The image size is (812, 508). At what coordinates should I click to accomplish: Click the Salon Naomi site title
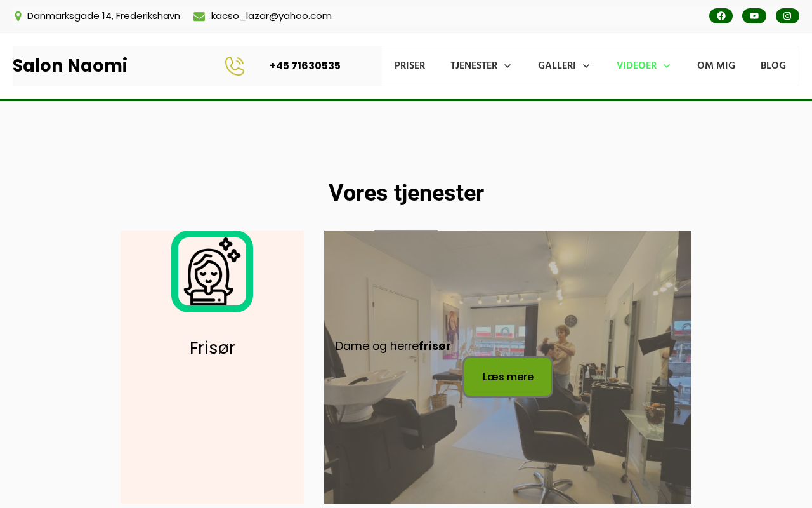70,65
